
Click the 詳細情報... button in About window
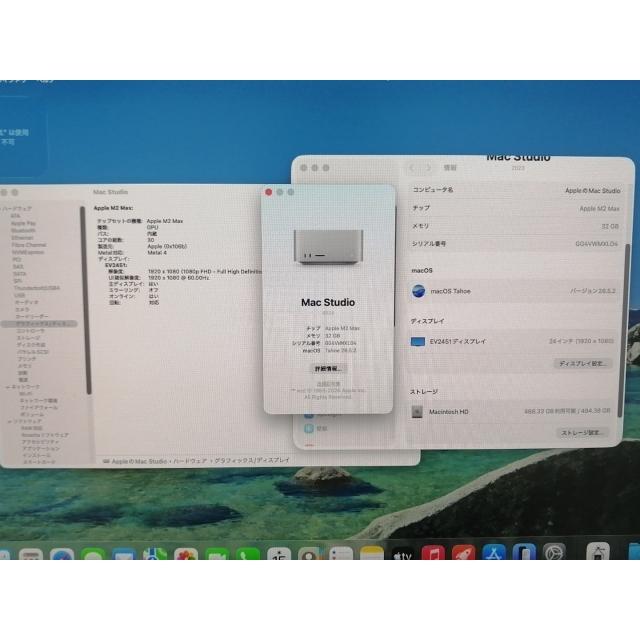click(x=328, y=369)
